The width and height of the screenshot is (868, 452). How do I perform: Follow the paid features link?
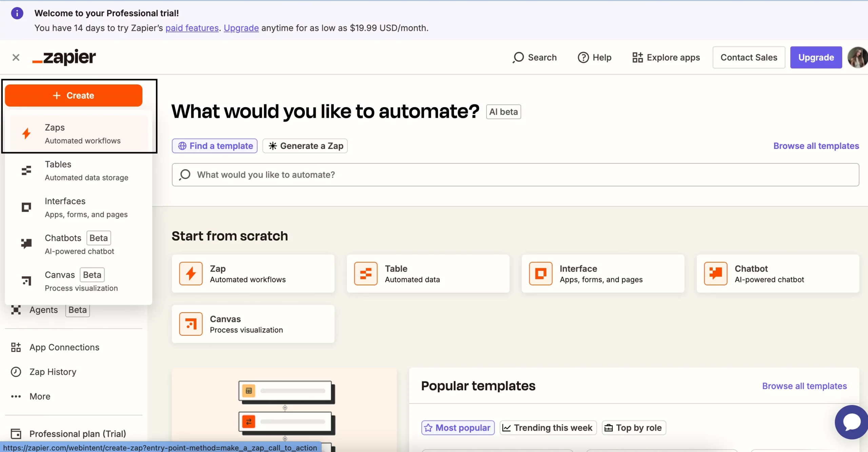pos(192,28)
